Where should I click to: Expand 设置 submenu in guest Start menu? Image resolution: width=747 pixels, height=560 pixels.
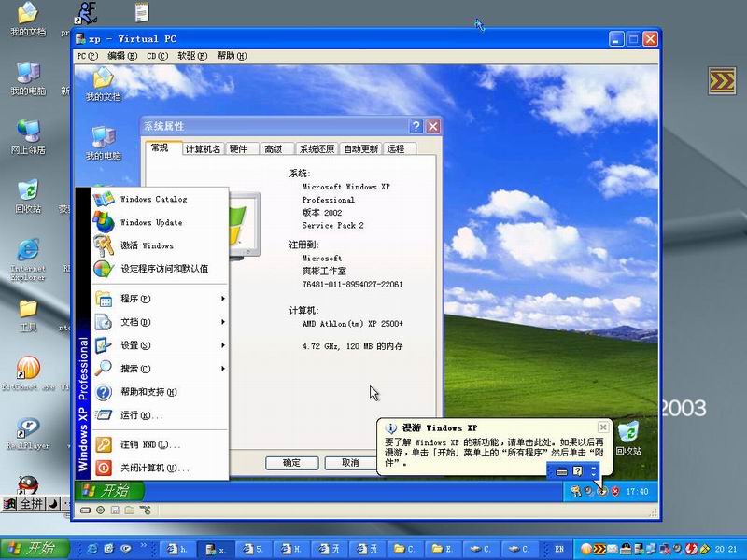tap(160, 345)
